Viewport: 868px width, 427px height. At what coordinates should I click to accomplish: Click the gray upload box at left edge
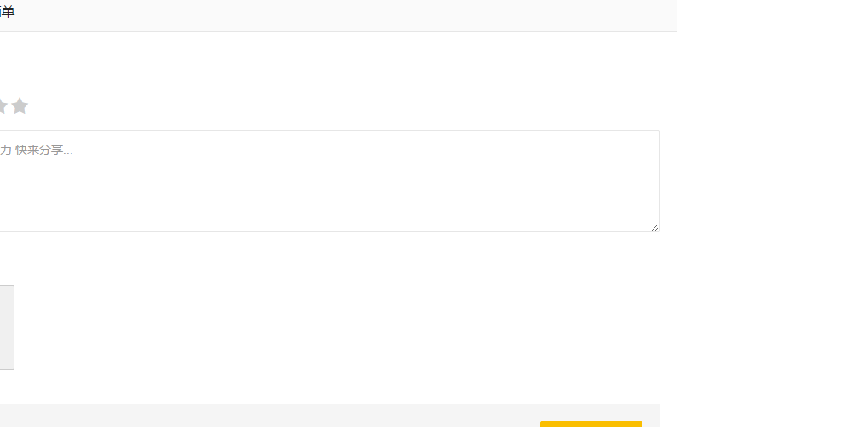(6, 327)
